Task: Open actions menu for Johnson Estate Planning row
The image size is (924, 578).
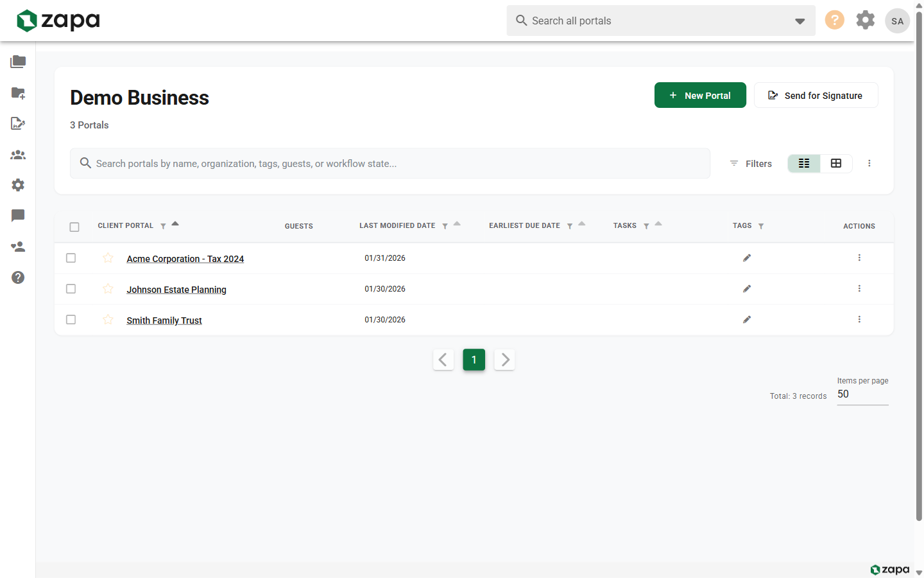Action: click(x=859, y=288)
